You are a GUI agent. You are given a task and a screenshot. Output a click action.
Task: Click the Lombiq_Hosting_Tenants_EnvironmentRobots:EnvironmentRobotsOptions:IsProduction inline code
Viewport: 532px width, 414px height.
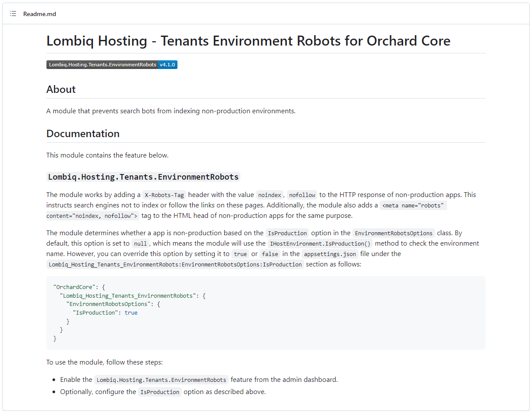175,264
